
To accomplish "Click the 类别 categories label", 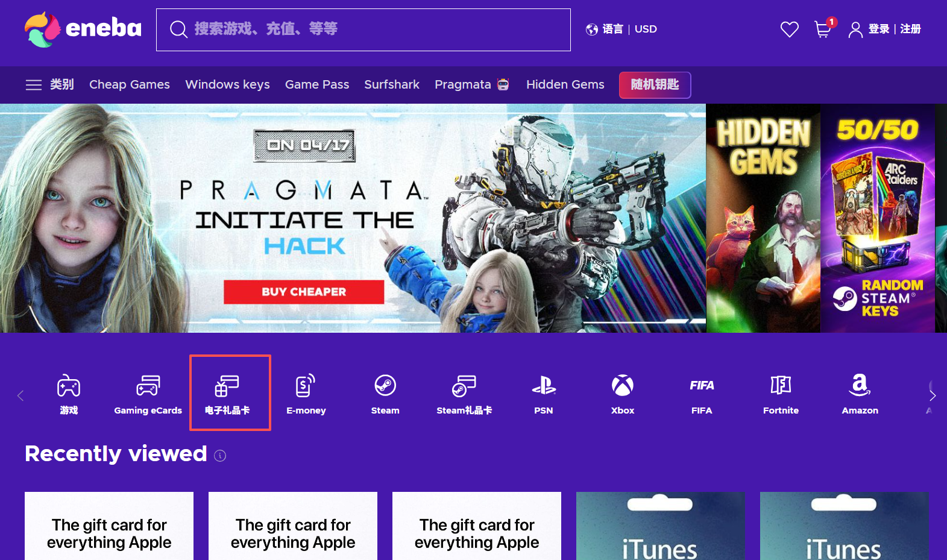I will (x=61, y=85).
